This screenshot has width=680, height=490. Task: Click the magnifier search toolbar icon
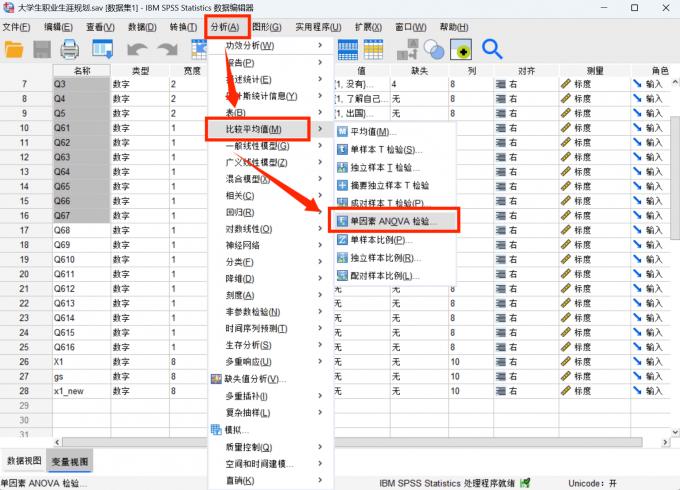click(x=492, y=49)
